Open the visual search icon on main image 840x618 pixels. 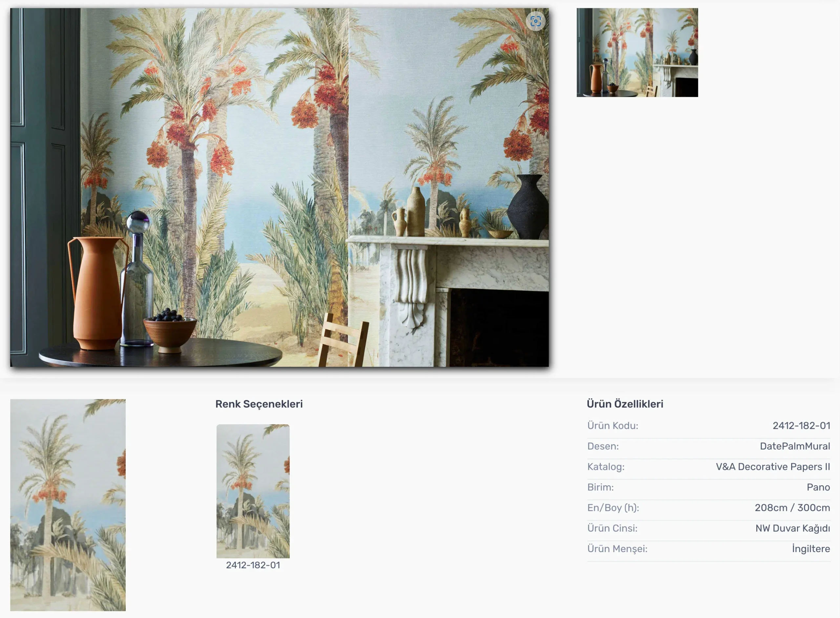pyautogui.click(x=535, y=21)
